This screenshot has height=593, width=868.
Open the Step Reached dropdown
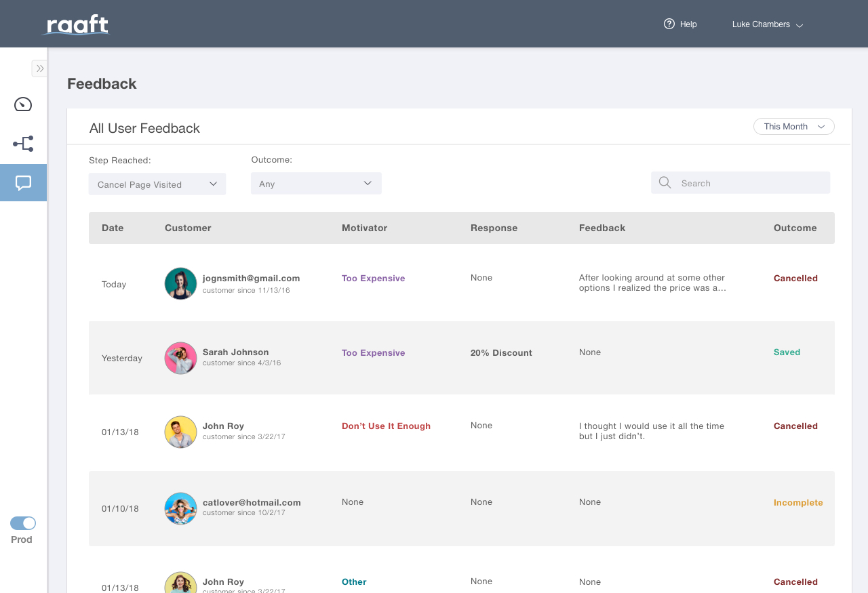click(x=157, y=184)
